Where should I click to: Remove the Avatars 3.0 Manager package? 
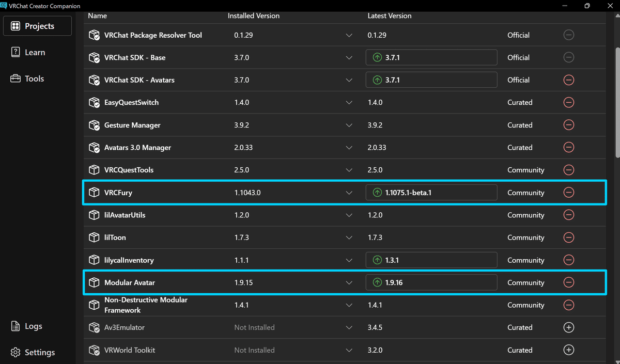pos(568,147)
